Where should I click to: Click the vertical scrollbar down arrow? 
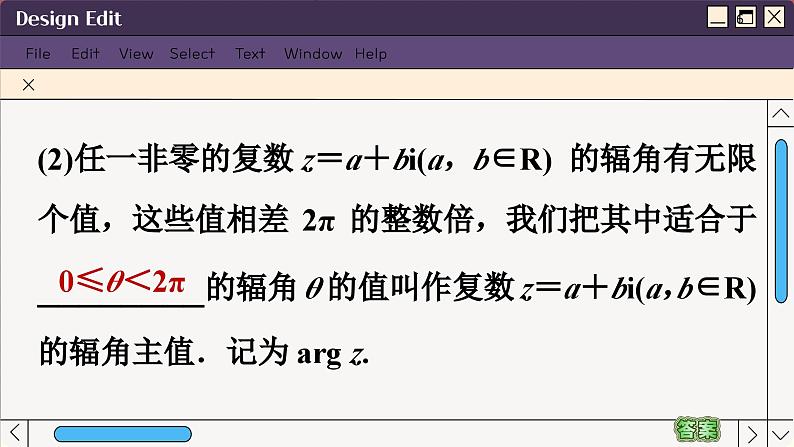(x=780, y=434)
